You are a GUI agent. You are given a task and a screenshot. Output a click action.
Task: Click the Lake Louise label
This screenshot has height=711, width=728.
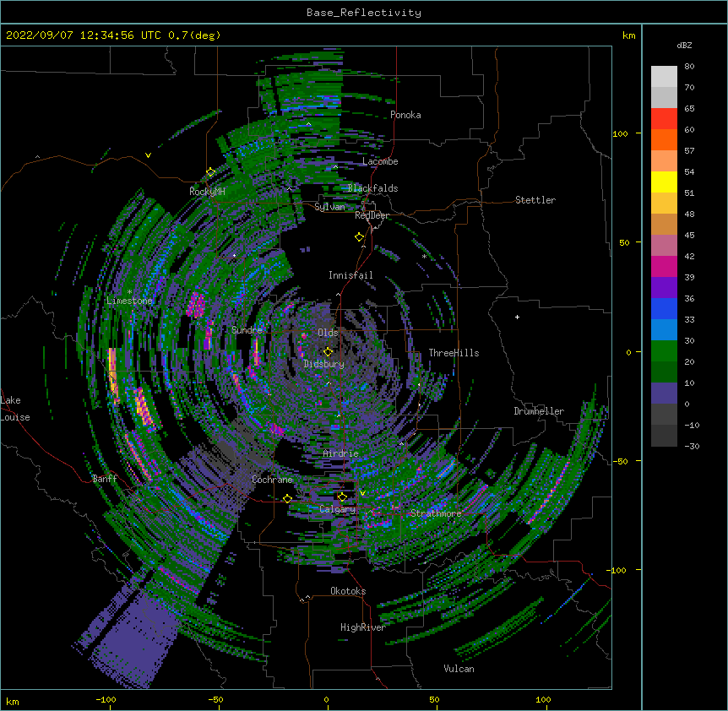15,409
